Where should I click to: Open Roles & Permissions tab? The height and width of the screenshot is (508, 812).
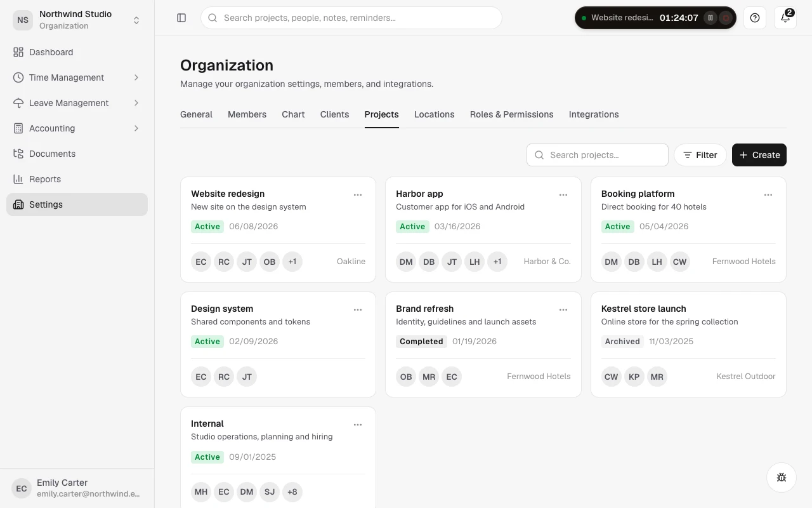click(511, 114)
